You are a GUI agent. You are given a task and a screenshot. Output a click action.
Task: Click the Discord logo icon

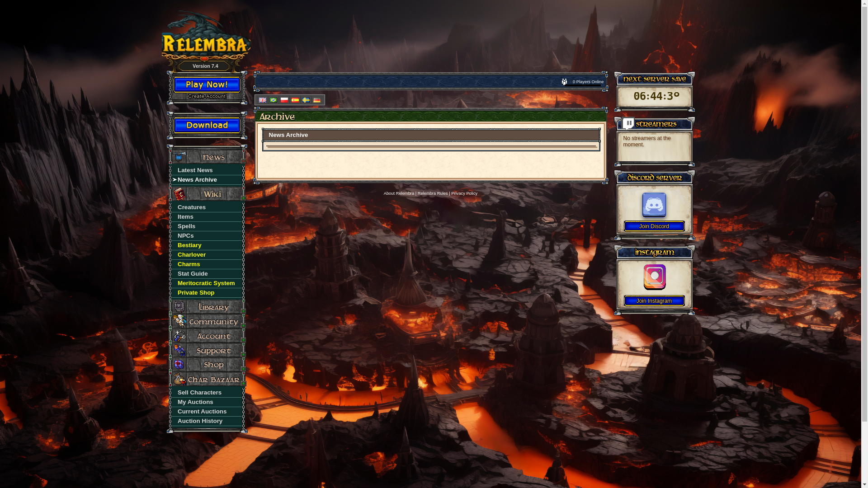[654, 205]
